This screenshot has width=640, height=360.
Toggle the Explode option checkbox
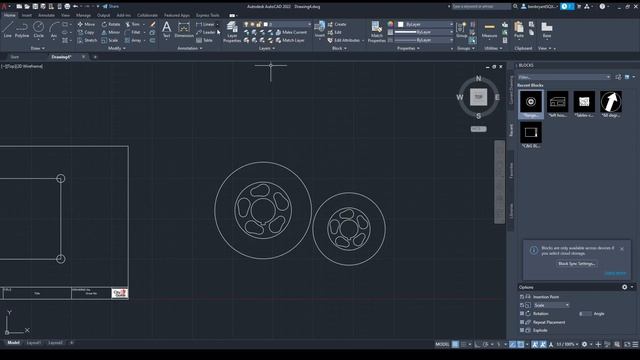coord(522,330)
